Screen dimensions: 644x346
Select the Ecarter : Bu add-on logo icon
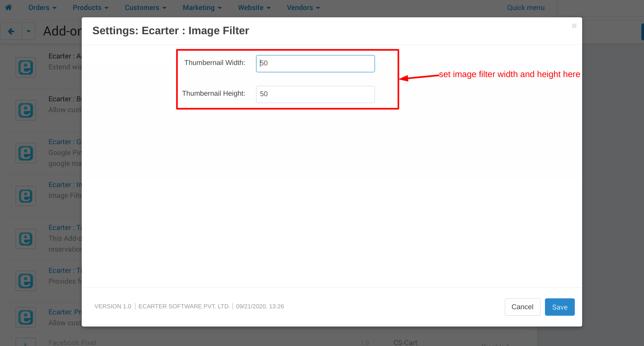(26, 110)
